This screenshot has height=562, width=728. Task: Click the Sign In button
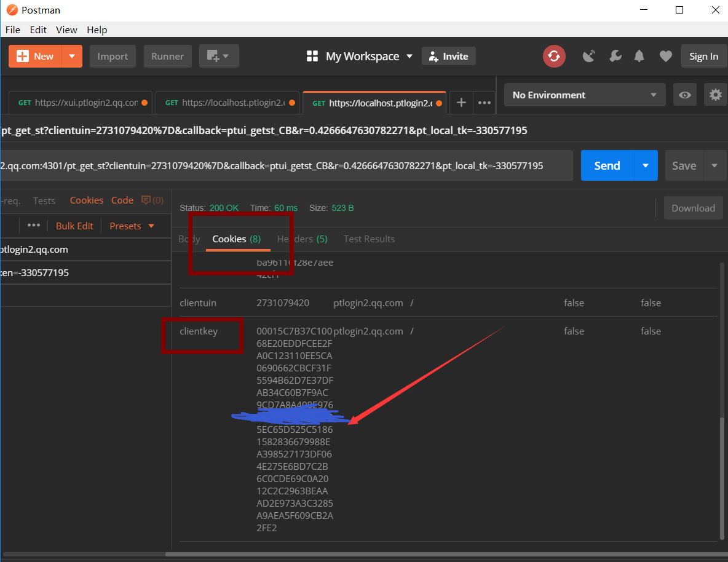coord(703,56)
